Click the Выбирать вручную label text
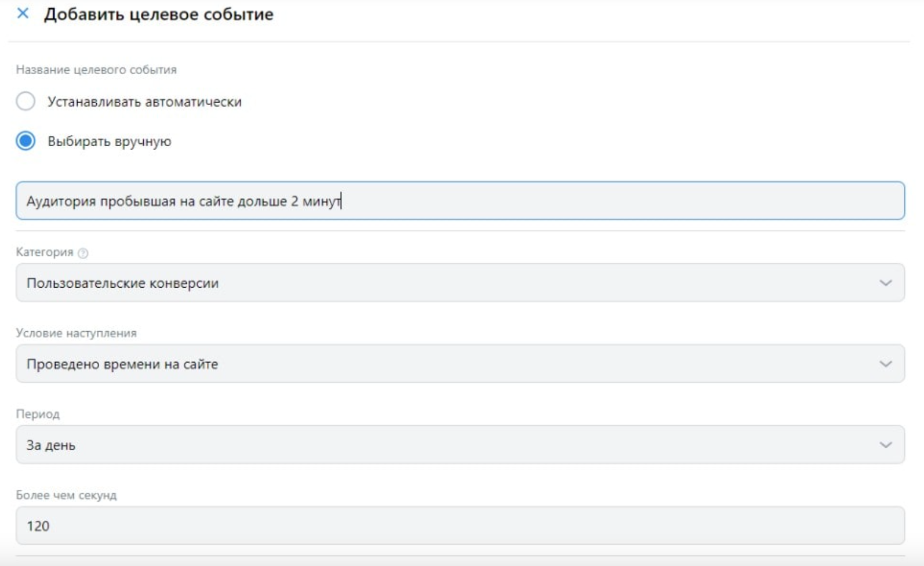 point(109,141)
